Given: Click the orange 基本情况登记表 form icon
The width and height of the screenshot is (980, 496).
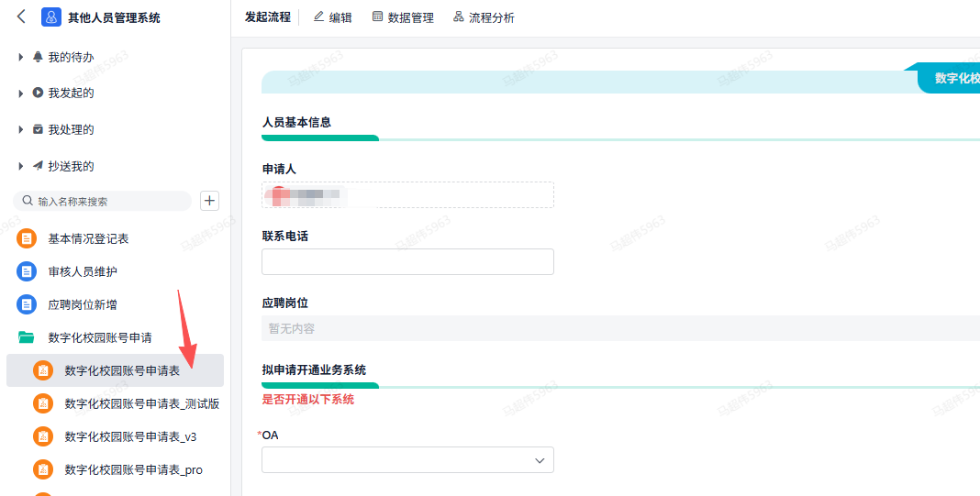Looking at the screenshot, I should point(28,239).
